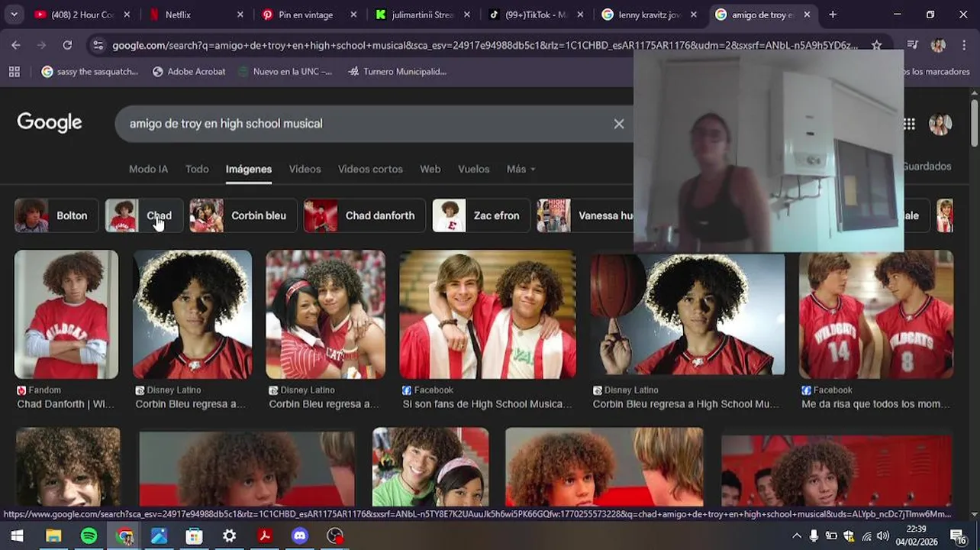Open the Windows Start menu
This screenshot has width=980, height=550.
[x=17, y=535]
